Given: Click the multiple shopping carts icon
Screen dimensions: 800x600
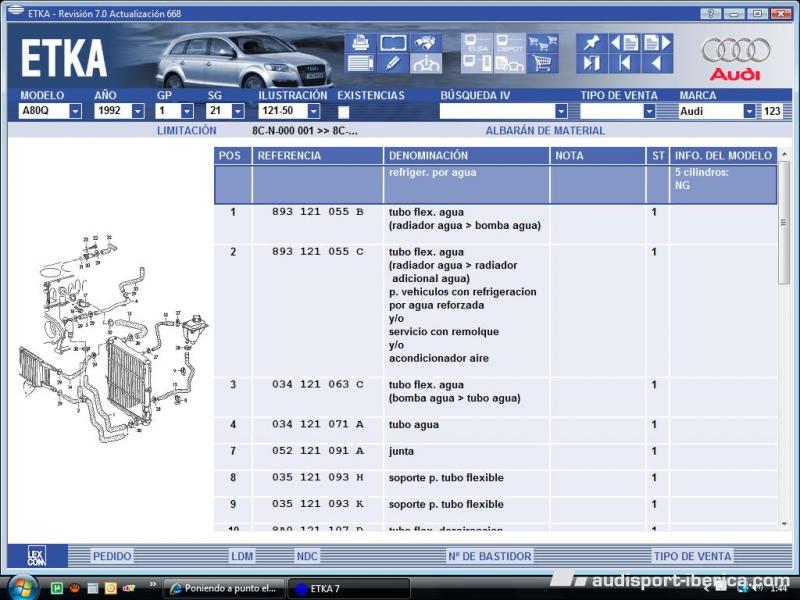Looking at the screenshot, I should coord(542,43).
